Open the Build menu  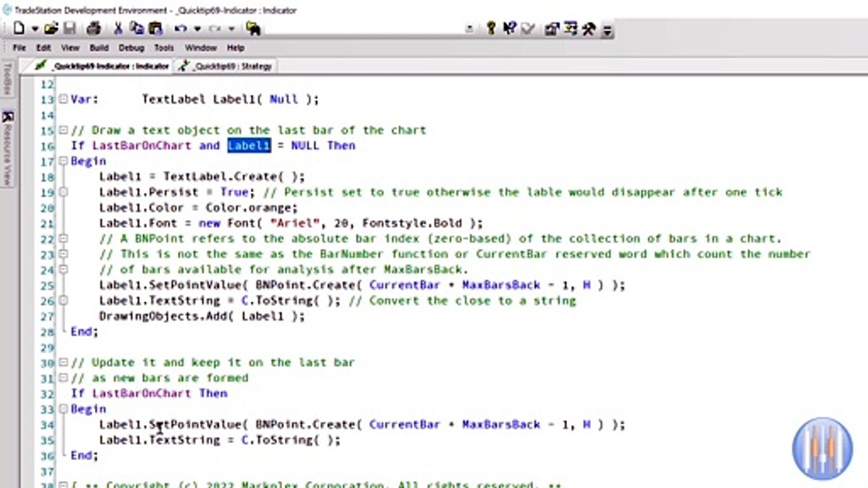pyautogui.click(x=99, y=48)
